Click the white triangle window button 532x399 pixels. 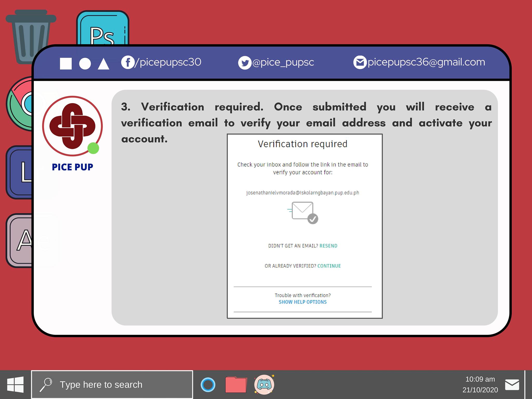(x=103, y=64)
